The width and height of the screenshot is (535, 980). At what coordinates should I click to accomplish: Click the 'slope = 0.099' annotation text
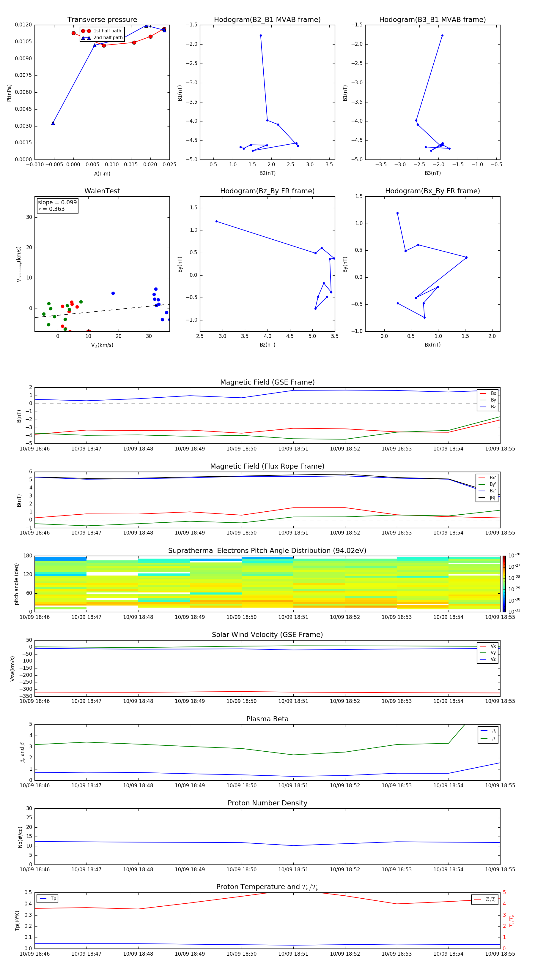[x=57, y=203]
